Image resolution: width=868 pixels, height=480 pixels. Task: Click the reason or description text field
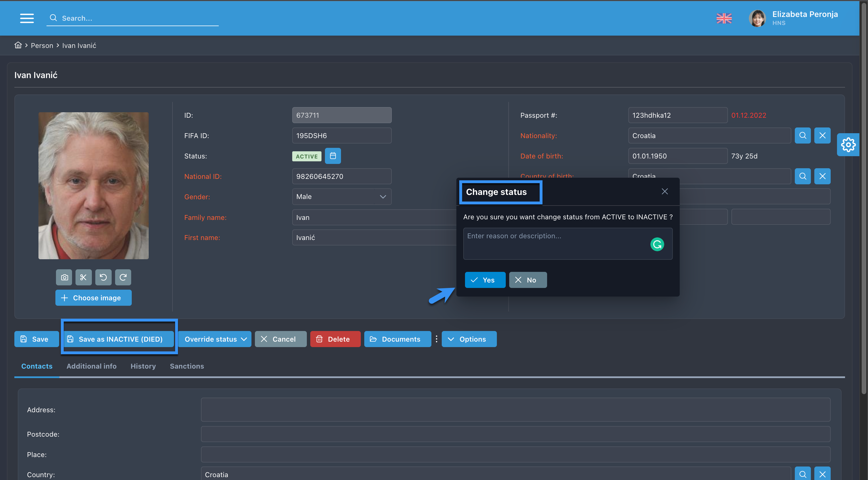(556, 243)
